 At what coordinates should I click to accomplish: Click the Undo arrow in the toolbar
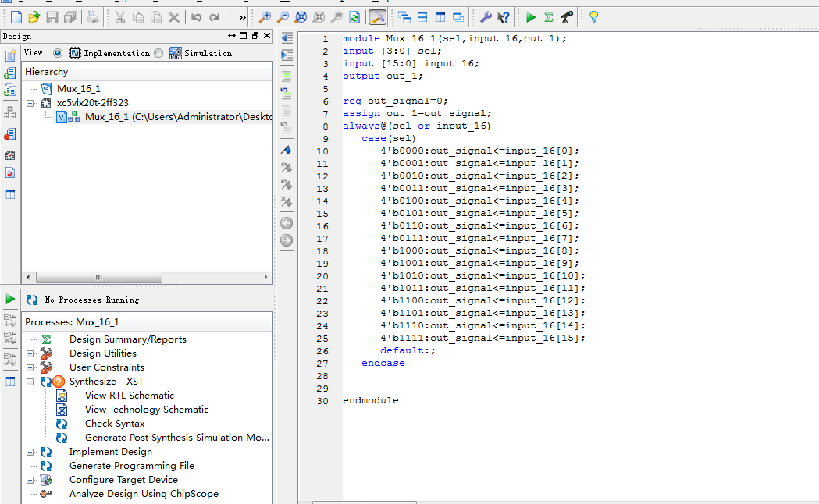196,17
